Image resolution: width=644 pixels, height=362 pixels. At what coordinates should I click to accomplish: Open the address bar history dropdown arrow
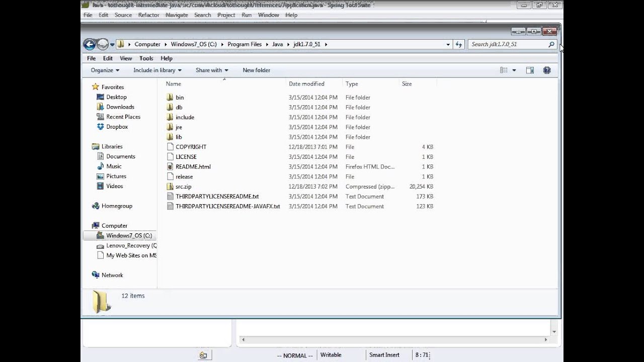click(x=448, y=44)
